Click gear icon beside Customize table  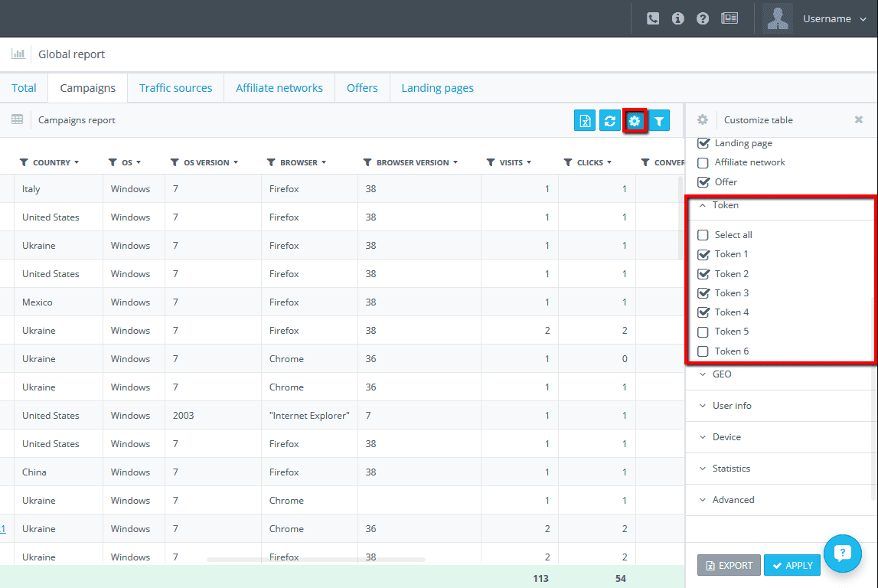(x=702, y=119)
